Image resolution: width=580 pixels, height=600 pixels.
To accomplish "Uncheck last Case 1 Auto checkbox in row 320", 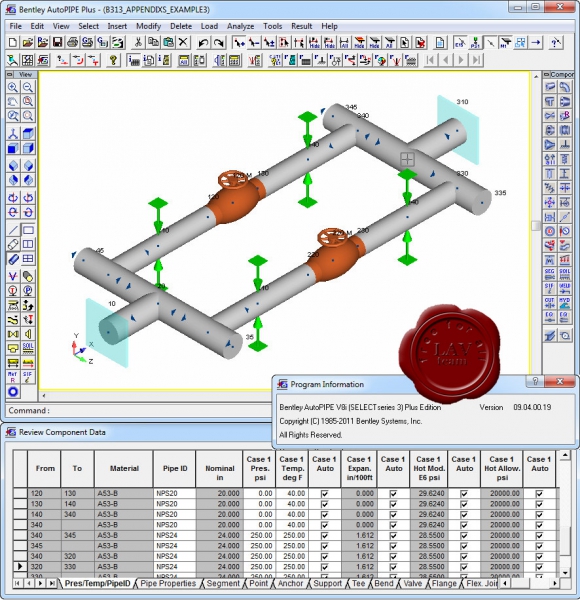I will tap(539, 567).
